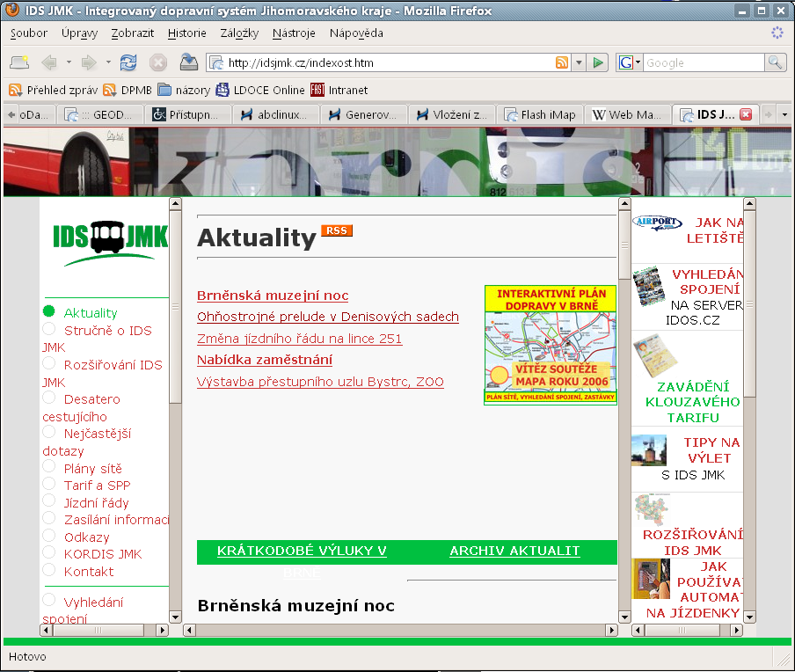
Task: Click the right panel vertical scrollbar thumb
Action: pos(749,305)
